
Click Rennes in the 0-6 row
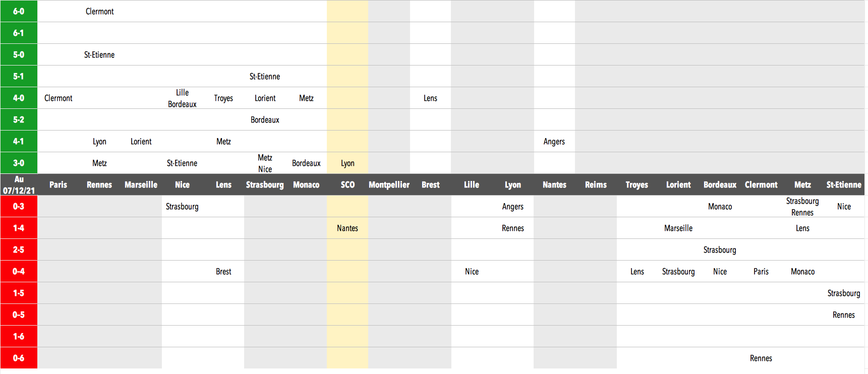(x=761, y=358)
